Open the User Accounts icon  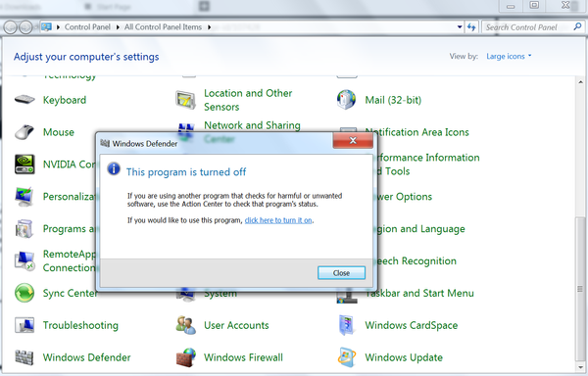(x=186, y=325)
